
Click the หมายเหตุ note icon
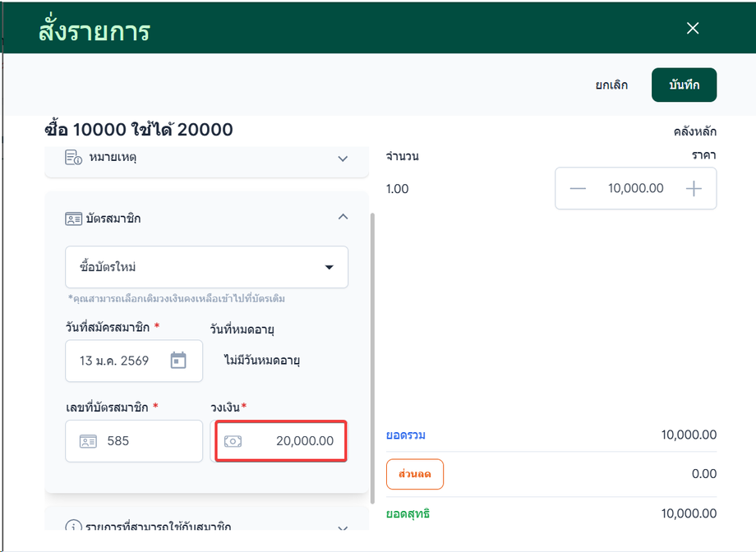(x=73, y=158)
